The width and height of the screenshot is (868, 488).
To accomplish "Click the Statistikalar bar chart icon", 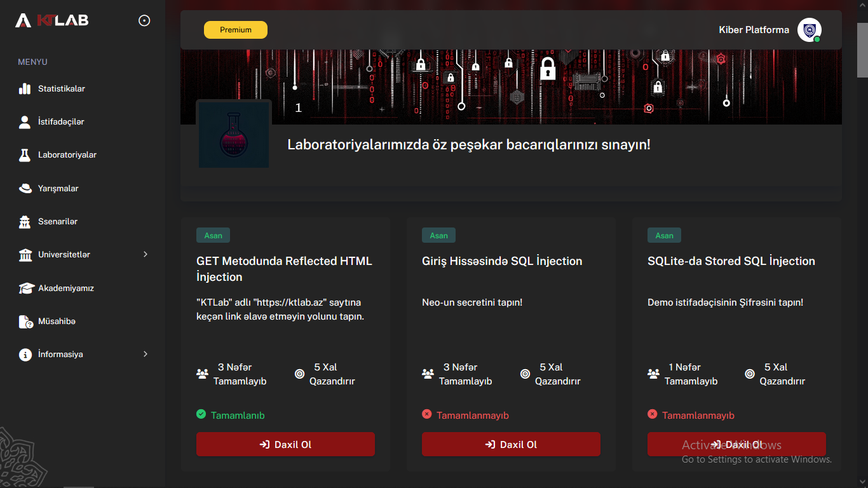I will tap(25, 89).
